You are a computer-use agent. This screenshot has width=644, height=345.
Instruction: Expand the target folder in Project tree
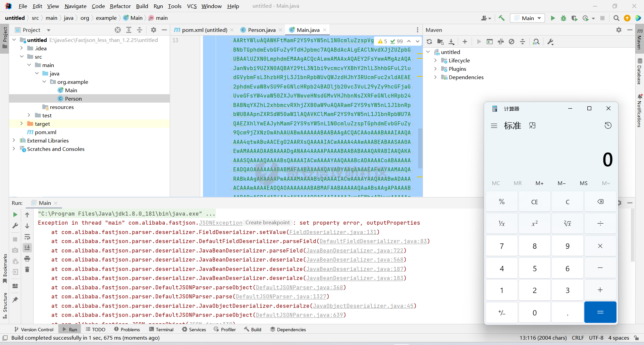21,124
